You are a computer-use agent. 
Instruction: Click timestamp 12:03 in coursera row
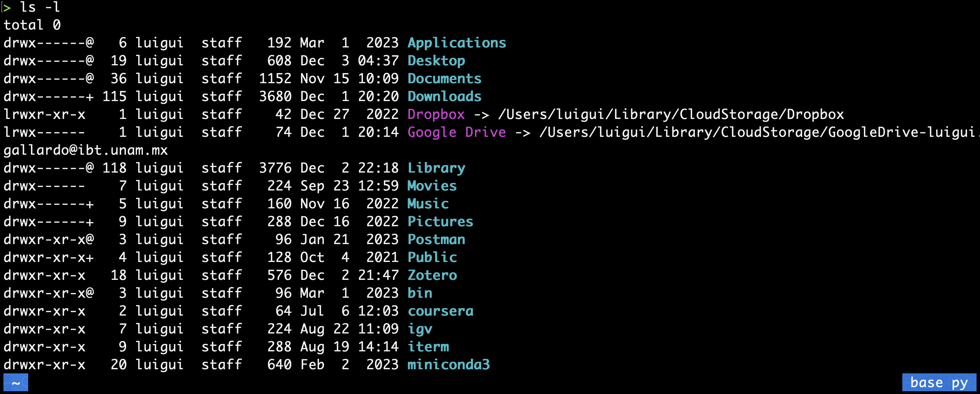click(x=378, y=311)
